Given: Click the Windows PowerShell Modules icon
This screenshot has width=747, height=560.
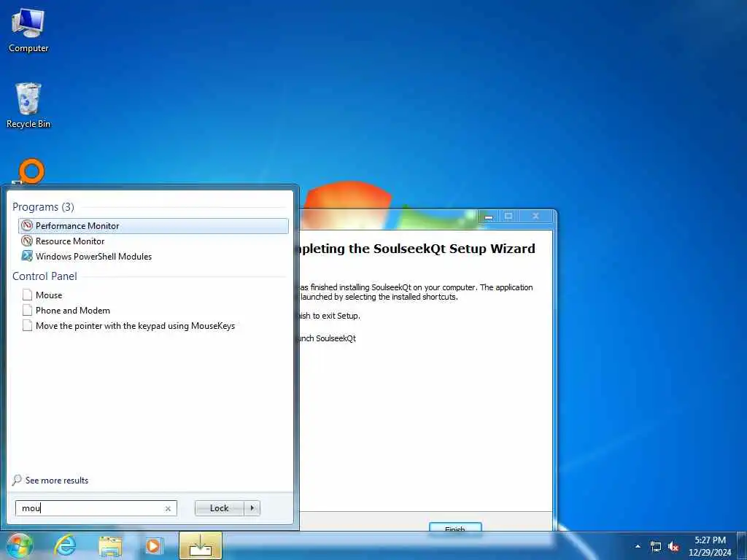Looking at the screenshot, I should click(27, 256).
